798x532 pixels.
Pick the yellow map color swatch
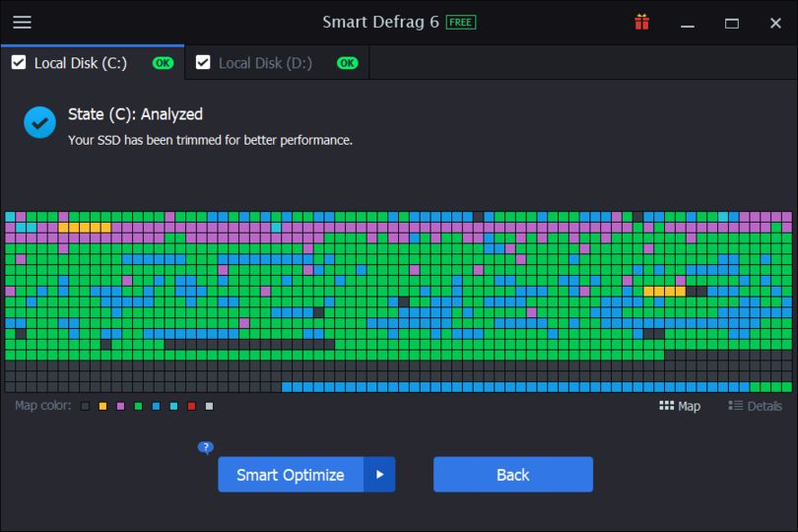pyautogui.click(x=102, y=406)
